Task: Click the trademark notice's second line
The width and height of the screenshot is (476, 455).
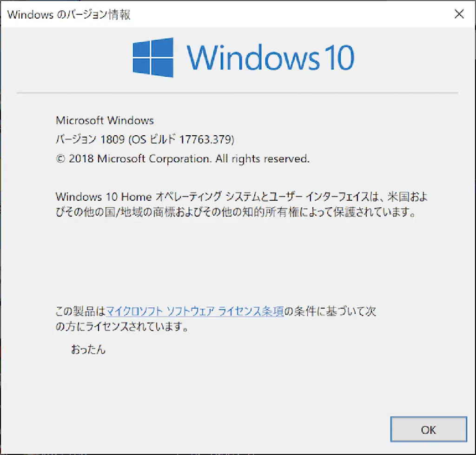Action: (x=234, y=213)
